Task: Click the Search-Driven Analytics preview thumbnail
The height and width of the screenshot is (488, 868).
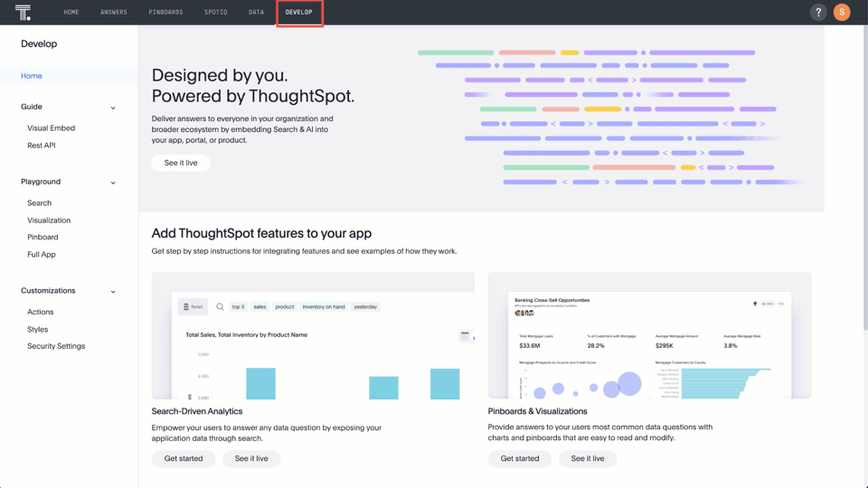Action: pyautogui.click(x=313, y=335)
